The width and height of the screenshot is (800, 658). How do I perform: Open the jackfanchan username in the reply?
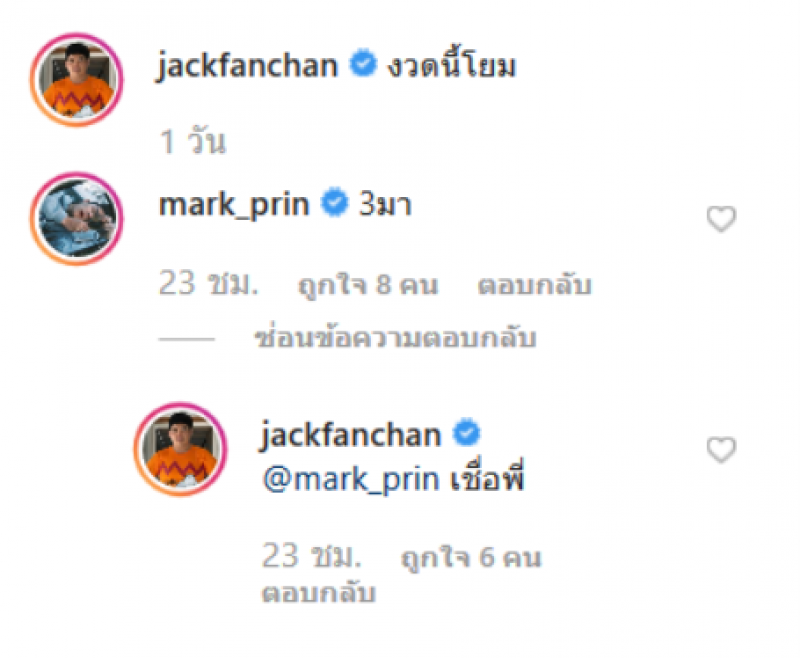click(351, 436)
